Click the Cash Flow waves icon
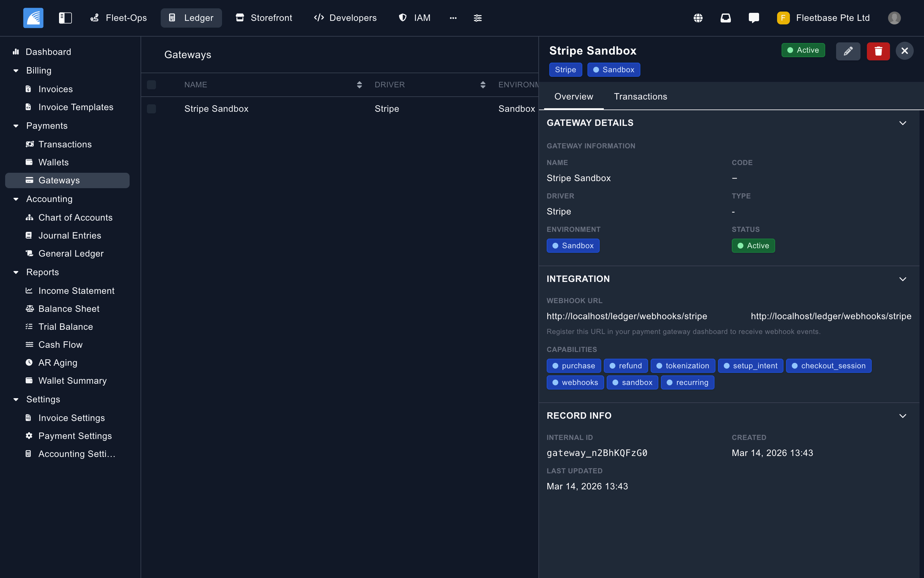Viewport: 924px width, 578px height. point(30,345)
